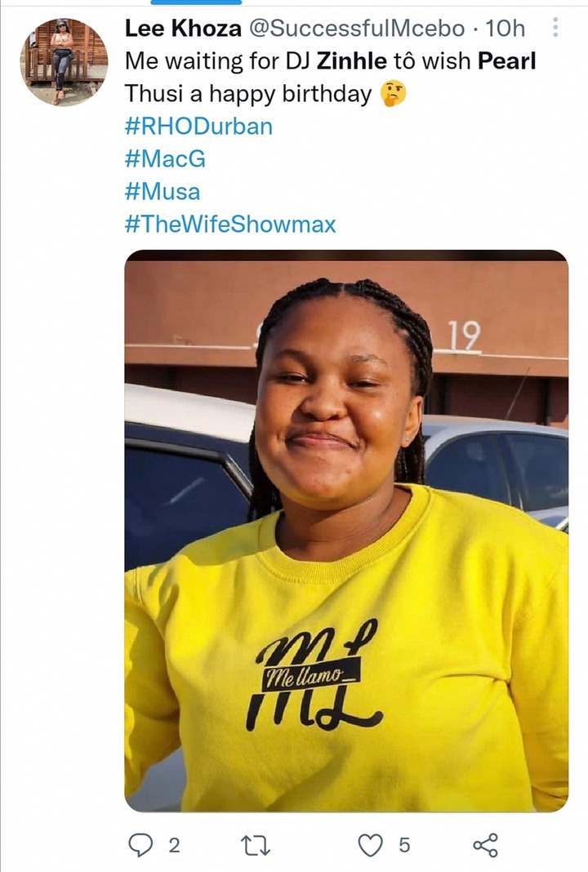
Task: Open the #MacG hashtag
Action: click(165, 159)
